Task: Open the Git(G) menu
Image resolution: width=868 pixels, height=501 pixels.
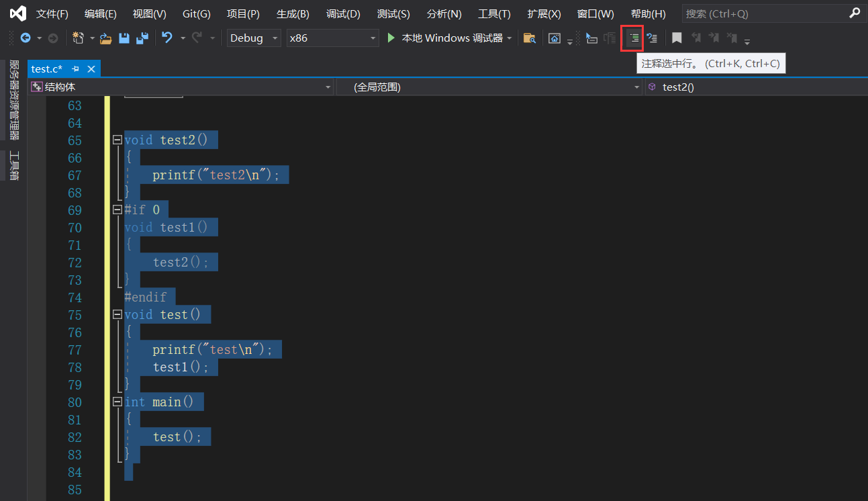Action: point(197,13)
